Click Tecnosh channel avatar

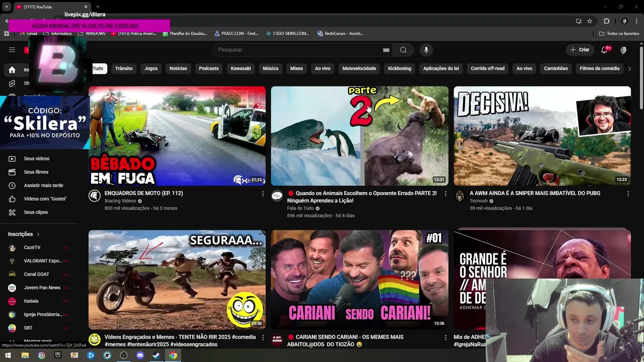[460, 196]
